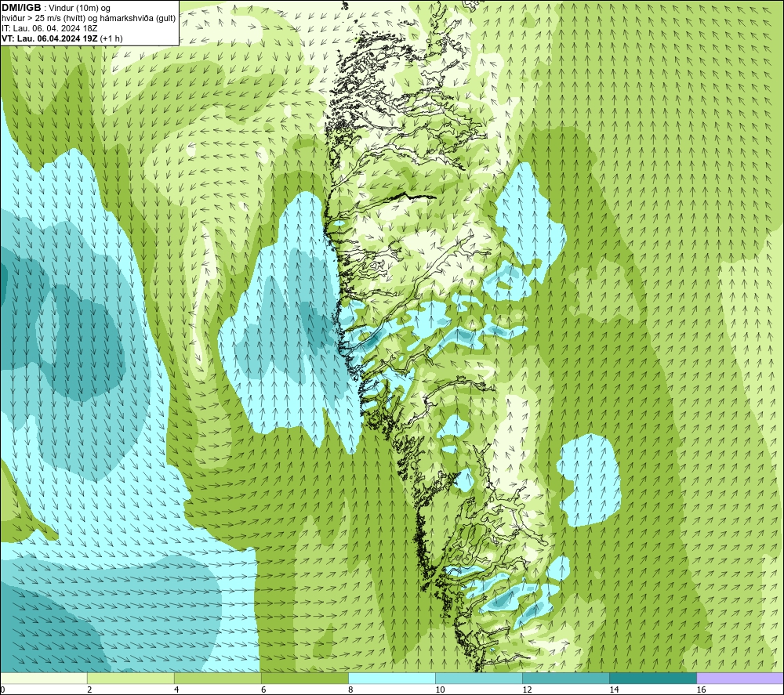The height and width of the screenshot is (695, 784).
Task: Click the purple legend swatch above 16
Action: point(740,678)
